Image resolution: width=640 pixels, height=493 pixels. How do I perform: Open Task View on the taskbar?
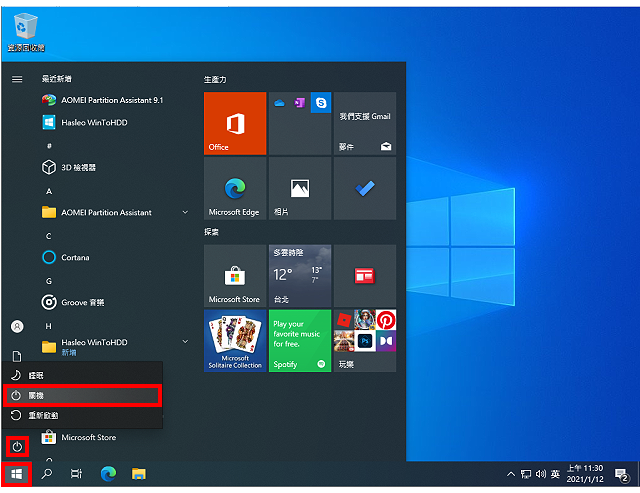coord(76,474)
